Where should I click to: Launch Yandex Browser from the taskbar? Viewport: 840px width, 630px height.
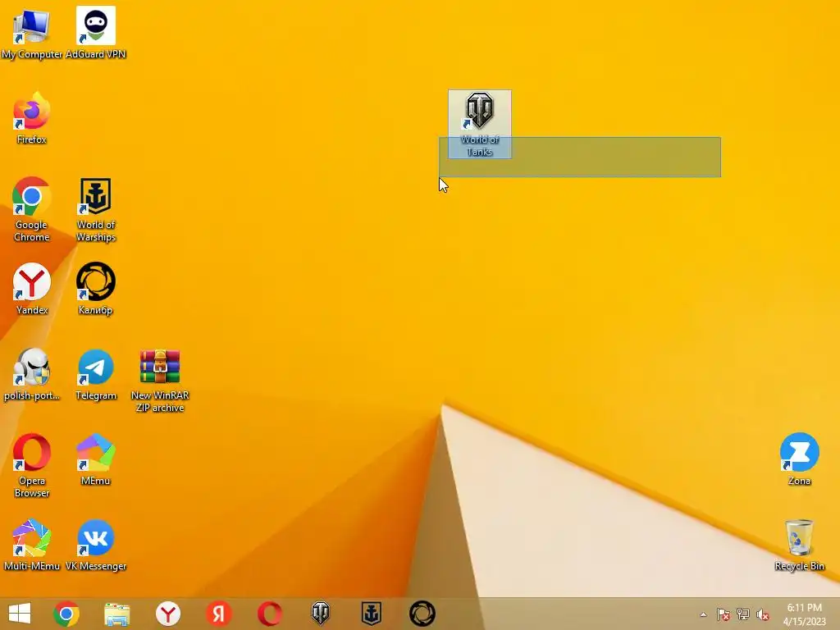click(x=167, y=614)
